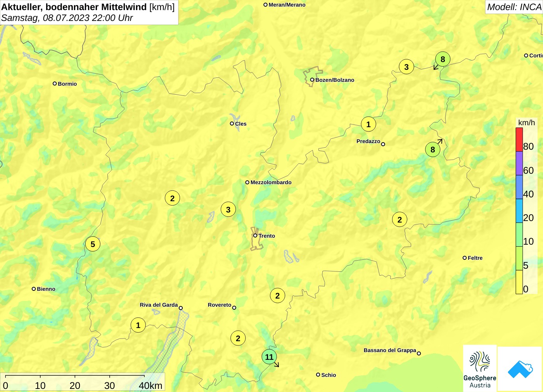Screen dimensions: 543x392
Task: Select the 3 km/h station west of Trento
Action: pos(228,209)
